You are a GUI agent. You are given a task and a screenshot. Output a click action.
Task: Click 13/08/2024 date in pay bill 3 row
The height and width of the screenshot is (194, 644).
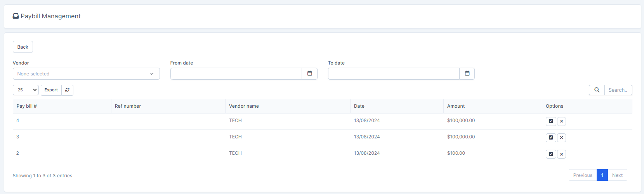tap(367, 137)
